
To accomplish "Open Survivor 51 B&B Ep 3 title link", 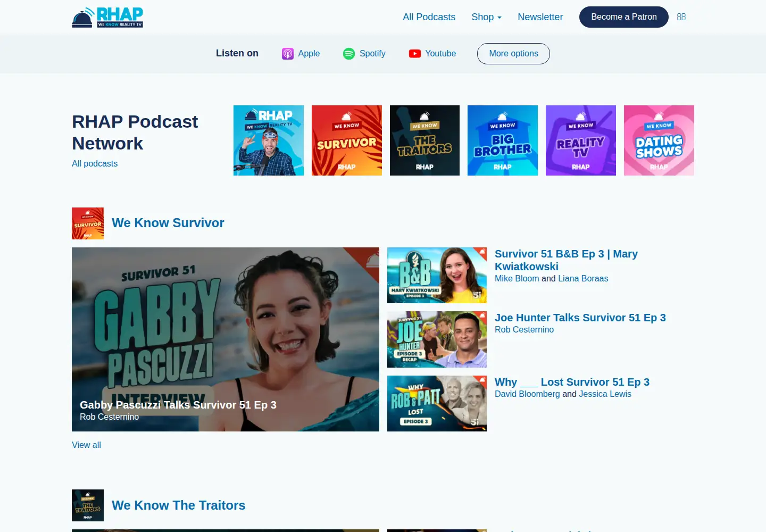I will 566,260.
